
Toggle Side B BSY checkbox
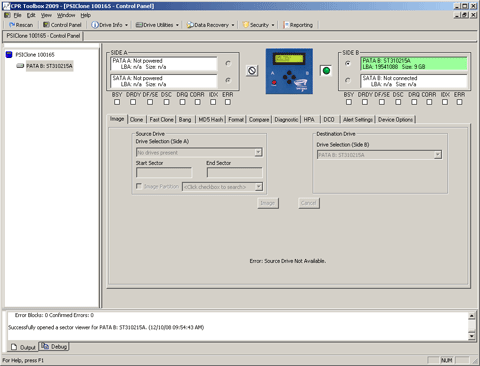pos(349,102)
